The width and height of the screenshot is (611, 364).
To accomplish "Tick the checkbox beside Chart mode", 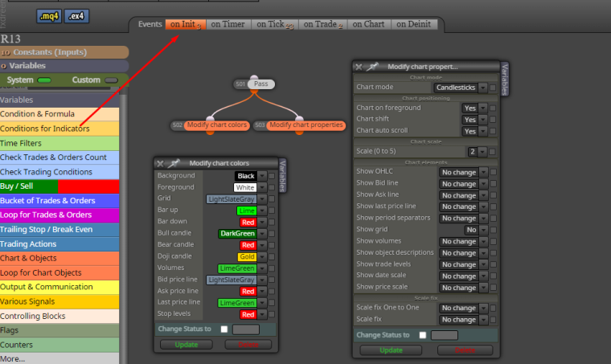I will [x=493, y=88].
